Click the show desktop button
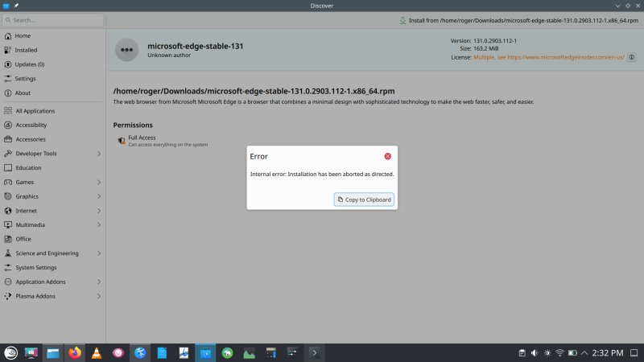 [634, 353]
